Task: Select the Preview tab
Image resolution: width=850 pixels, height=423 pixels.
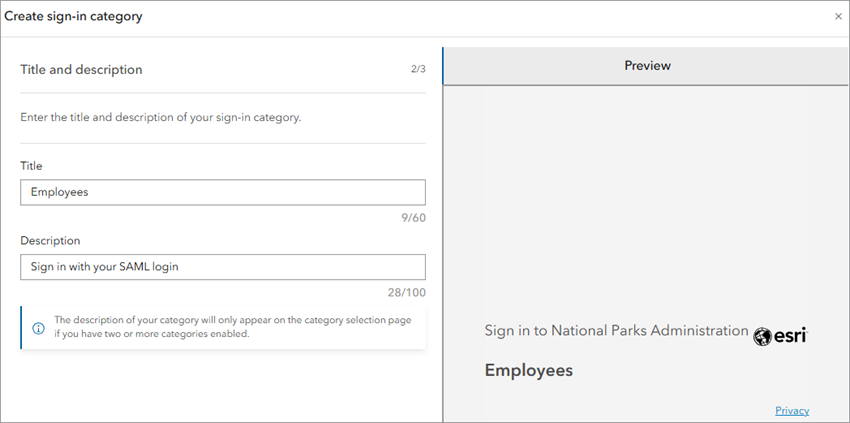Action: [647, 66]
